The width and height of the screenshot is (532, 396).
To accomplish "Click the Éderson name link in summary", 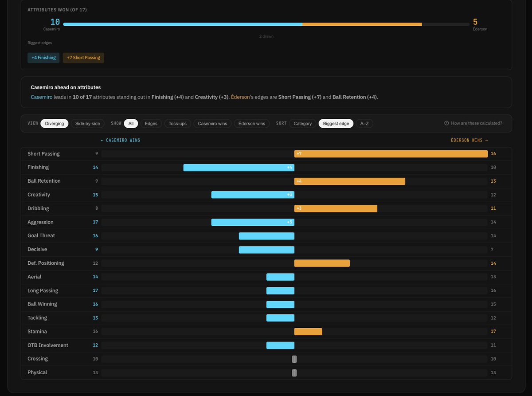I will (x=241, y=97).
